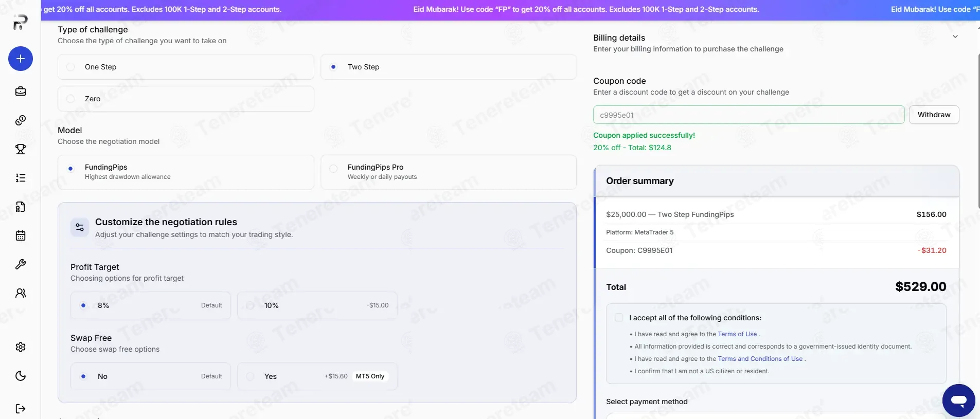The width and height of the screenshot is (980, 419).
Task: Click the Select payment method label
Action: [647, 402]
